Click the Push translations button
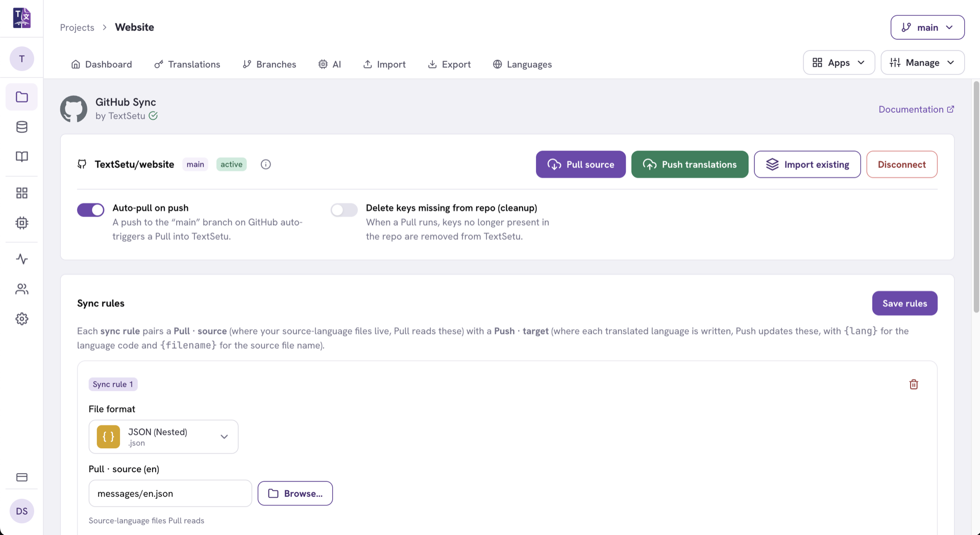The height and width of the screenshot is (535, 980). click(x=690, y=164)
